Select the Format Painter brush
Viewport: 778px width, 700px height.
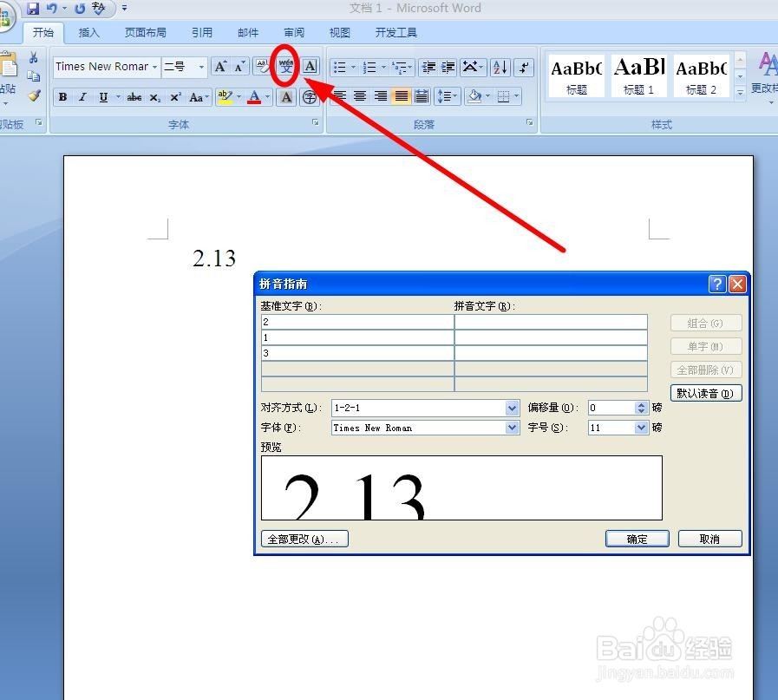[33, 95]
